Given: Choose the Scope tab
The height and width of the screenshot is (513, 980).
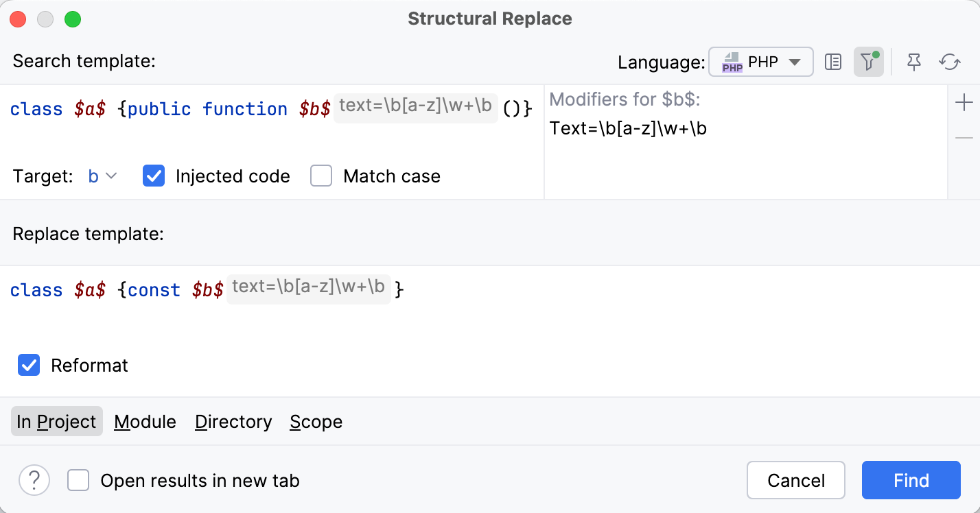Looking at the screenshot, I should click(316, 422).
